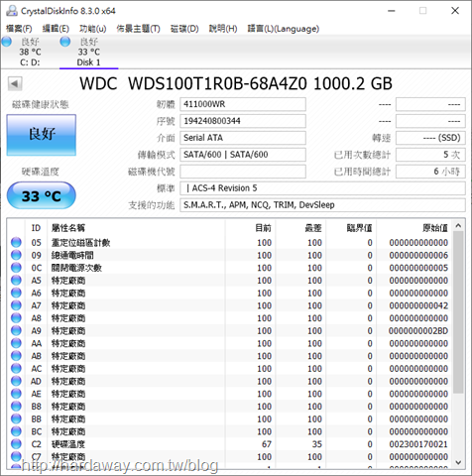Switch to the C: D: disk tab
The height and width of the screenshot is (476, 472).
[x=30, y=52]
